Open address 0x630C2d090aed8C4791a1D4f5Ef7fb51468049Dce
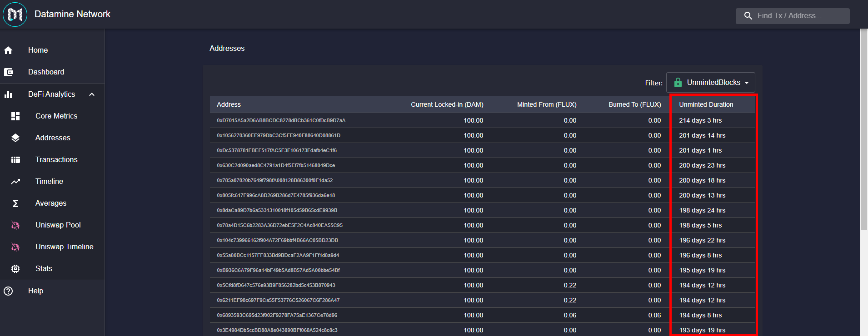The height and width of the screenshot is (336, 868). (276, 165)
